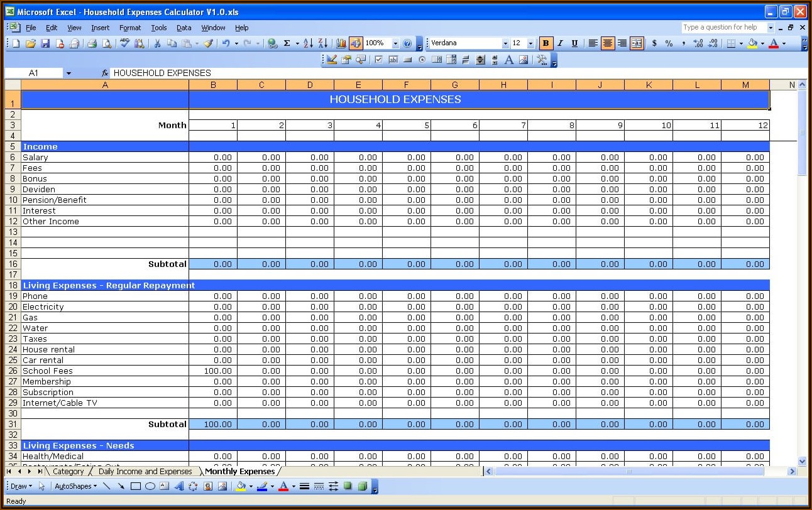812x510 pixels.
Task: Switch to Daily Income and Expenses sheet
Action: point(145,471)
